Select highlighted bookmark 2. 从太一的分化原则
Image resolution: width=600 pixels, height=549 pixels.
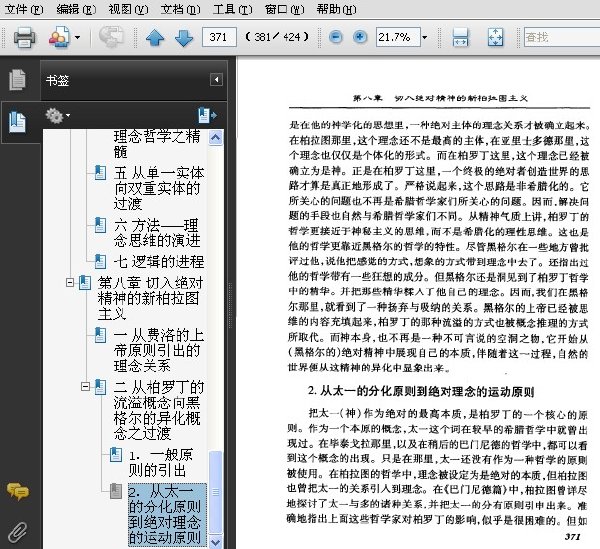pyautogui.click(x=167, y=515)
